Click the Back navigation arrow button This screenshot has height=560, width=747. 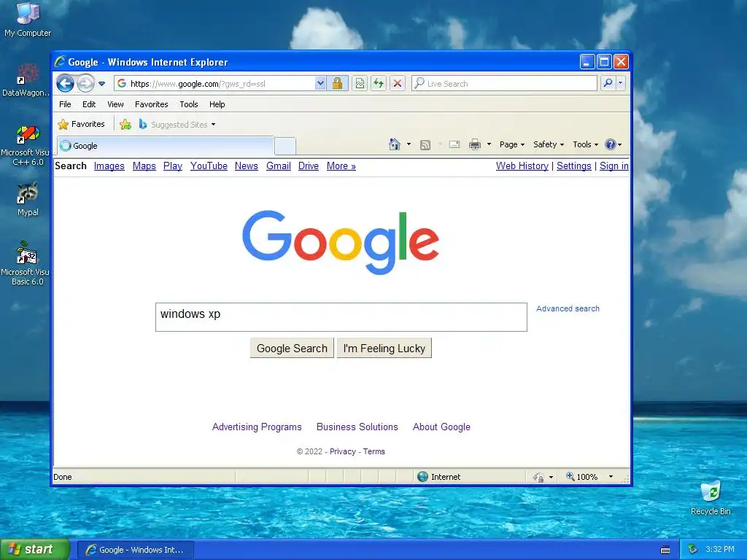(x=65, y=84)
